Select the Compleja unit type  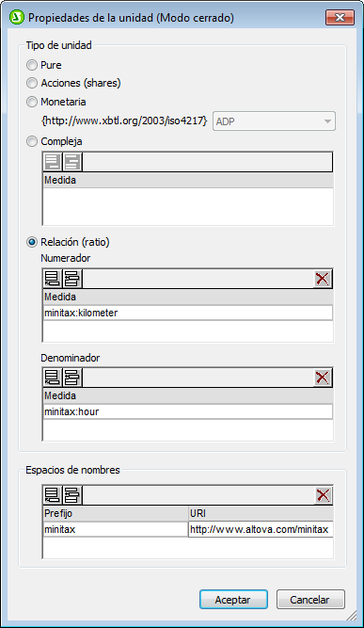pos(32,141)
